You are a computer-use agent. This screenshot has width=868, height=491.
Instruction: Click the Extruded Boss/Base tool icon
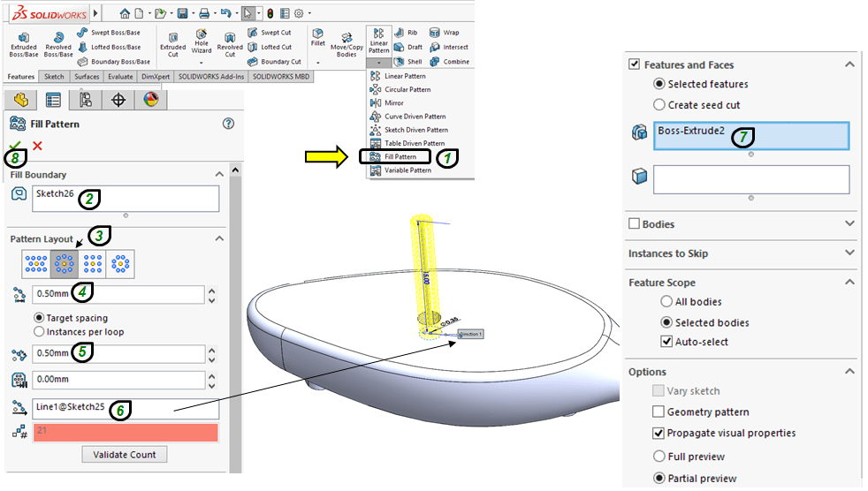click(24, 37)
